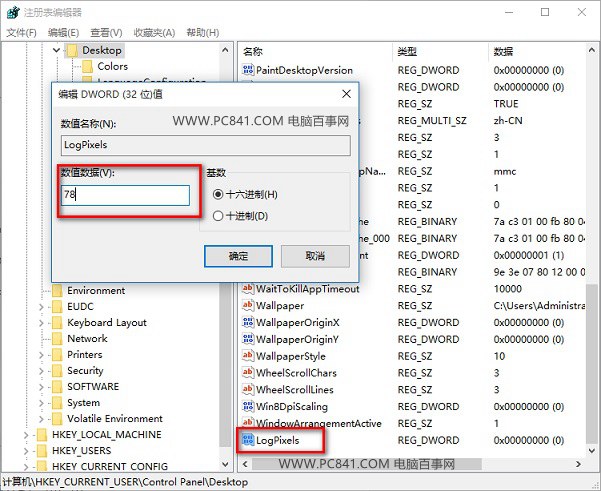Image resolution: width=601 pixels, height=491 pixels.
Task: Click the tree pane scroll down arrow
Action: pos(225,464)
